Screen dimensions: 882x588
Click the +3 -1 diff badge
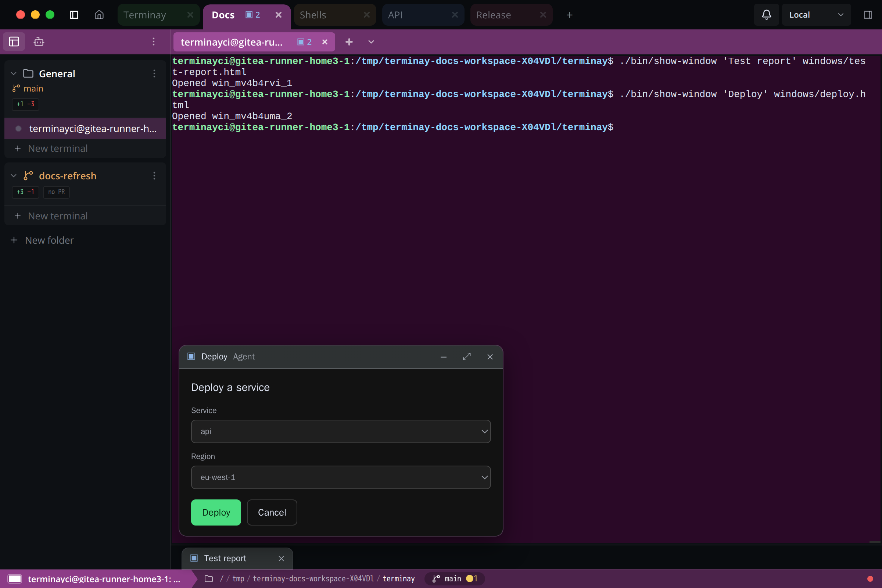[x=25, y=192]
